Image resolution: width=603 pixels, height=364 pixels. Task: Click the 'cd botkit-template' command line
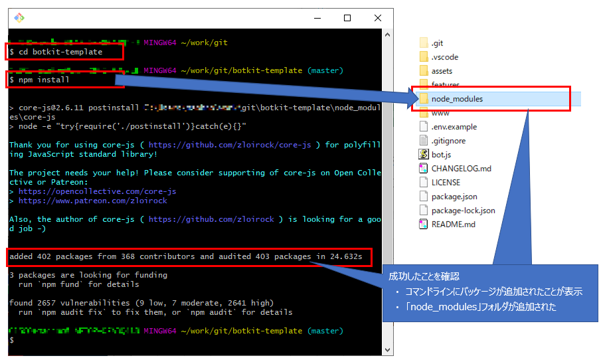coord(56,52)
